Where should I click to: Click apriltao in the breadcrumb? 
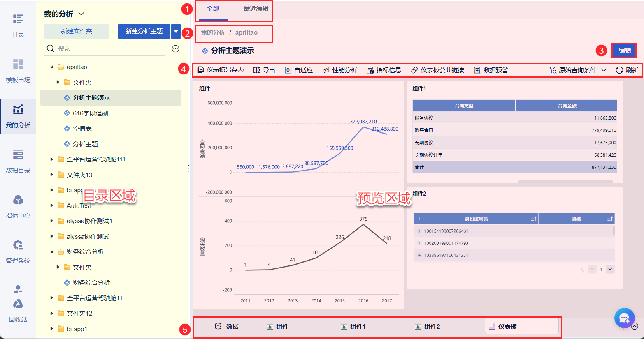click(x=246, y=32)
